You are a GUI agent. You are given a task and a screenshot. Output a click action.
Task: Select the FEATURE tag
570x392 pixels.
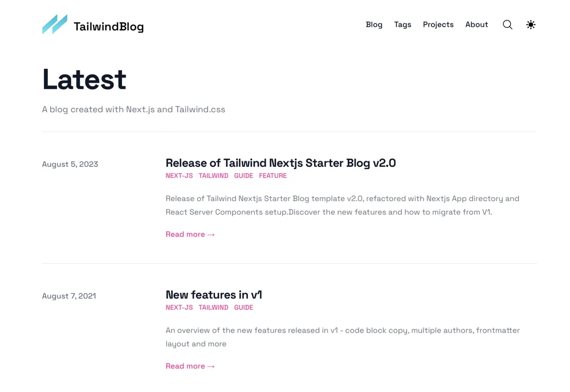click(272, 175)
